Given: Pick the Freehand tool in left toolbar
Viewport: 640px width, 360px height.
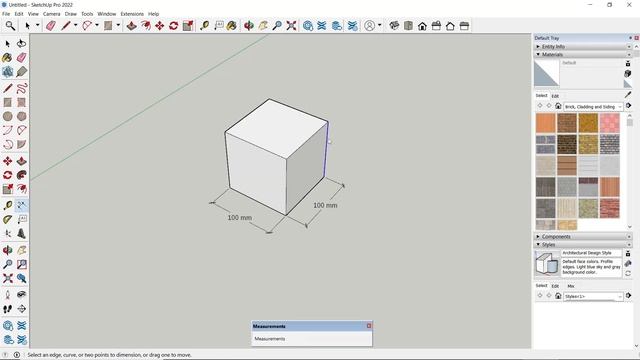Looking at the screenshot, I should (x=22, y=88).
